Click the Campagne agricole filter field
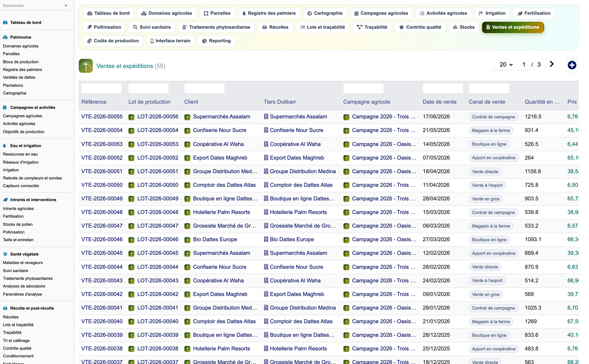The height and width of the screenshot is (364, 589). click(363, 88)
